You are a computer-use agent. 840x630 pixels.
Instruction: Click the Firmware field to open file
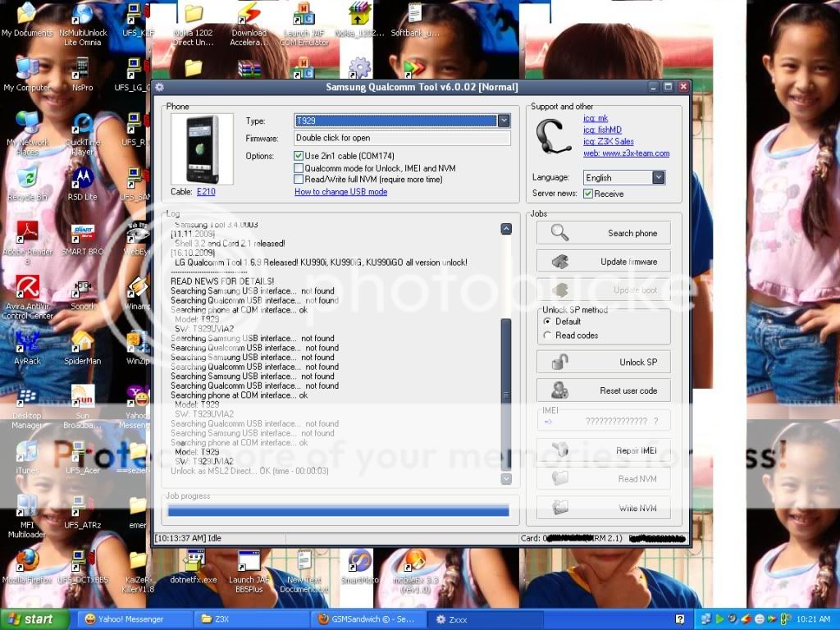[402, 138]
